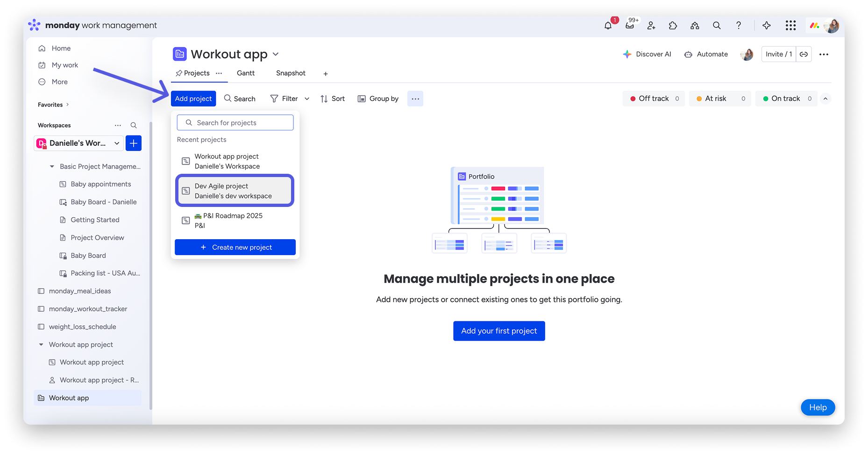868x455 pixels.
Task: Search workspaces magnifier icon
Action: point(134,125)
